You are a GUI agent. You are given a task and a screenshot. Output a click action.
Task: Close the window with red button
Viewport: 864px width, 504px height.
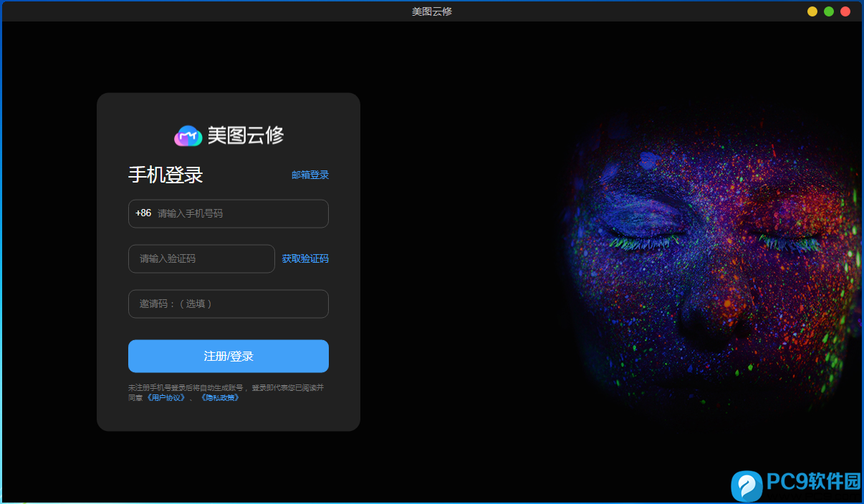point(845,11)
